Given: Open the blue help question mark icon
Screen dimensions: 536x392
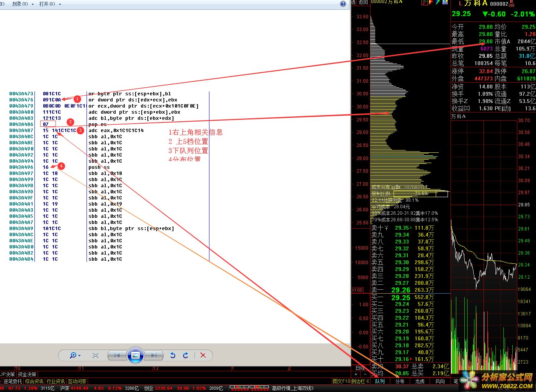Looking at the screenshot, I should 343,4.
